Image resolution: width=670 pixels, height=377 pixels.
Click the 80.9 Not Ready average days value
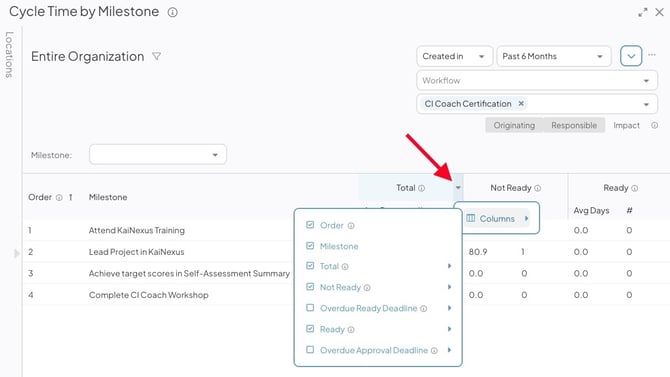point(478,252)
